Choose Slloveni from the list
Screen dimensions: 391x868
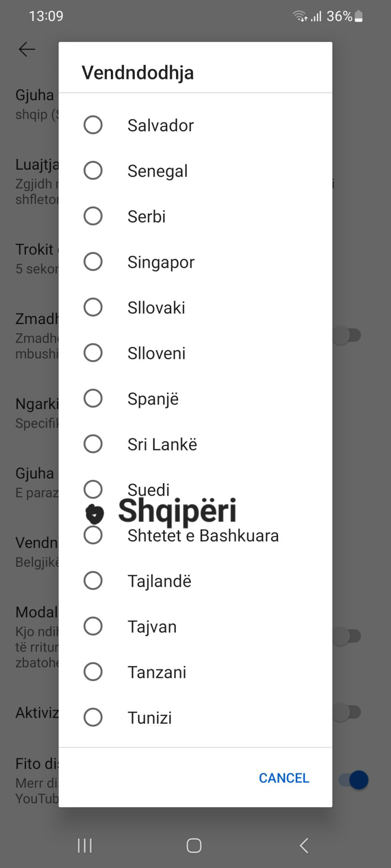coord(93,353)
